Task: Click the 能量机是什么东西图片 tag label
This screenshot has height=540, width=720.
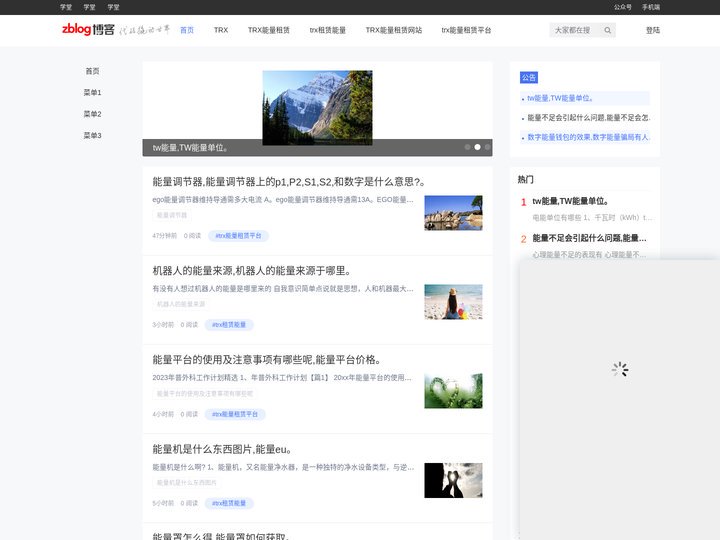Action: click(x=186, y=483)
